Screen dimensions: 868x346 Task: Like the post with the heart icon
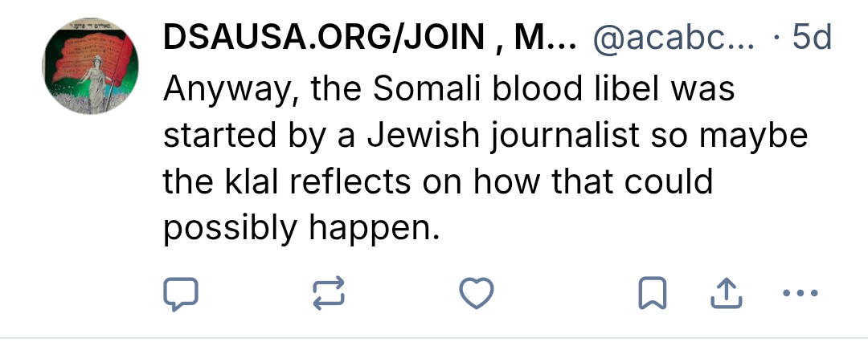tap(476, 295)
